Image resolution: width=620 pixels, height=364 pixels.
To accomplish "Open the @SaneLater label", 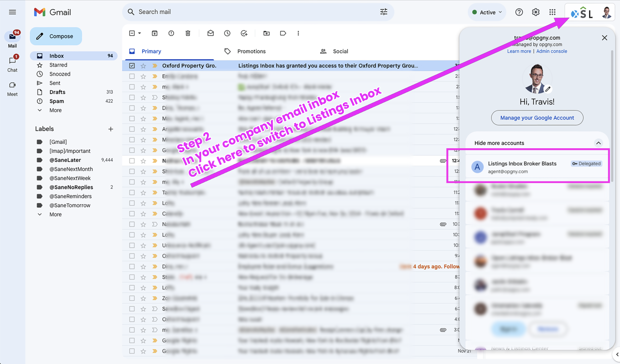I will [74, 160].
